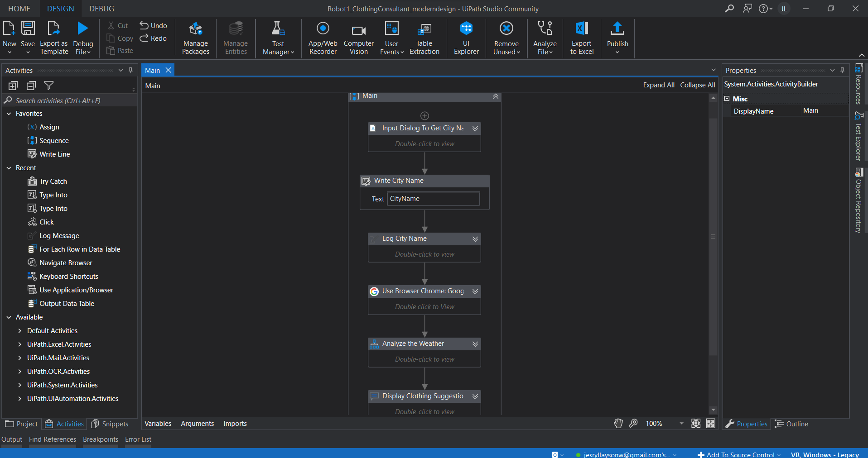This screenshot has height=458, width=868.
Task: Close the Main workflow tab
Action: tap(168, 70)
